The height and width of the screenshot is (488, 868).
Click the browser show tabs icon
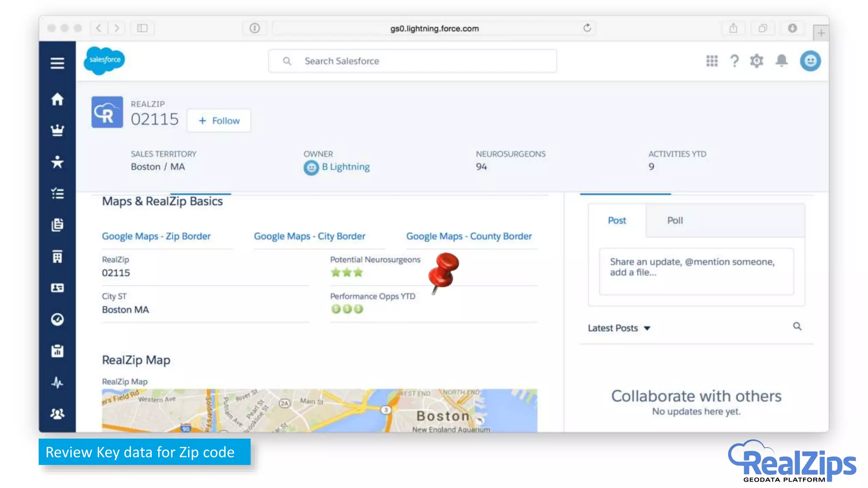(763, 28)
